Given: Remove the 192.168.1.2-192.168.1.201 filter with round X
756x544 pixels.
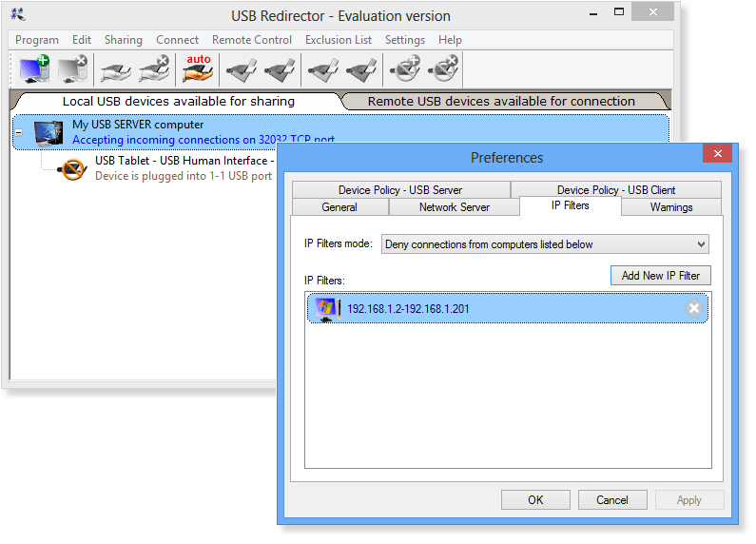Looking at the screenshot, I should [x=694, y=308].
